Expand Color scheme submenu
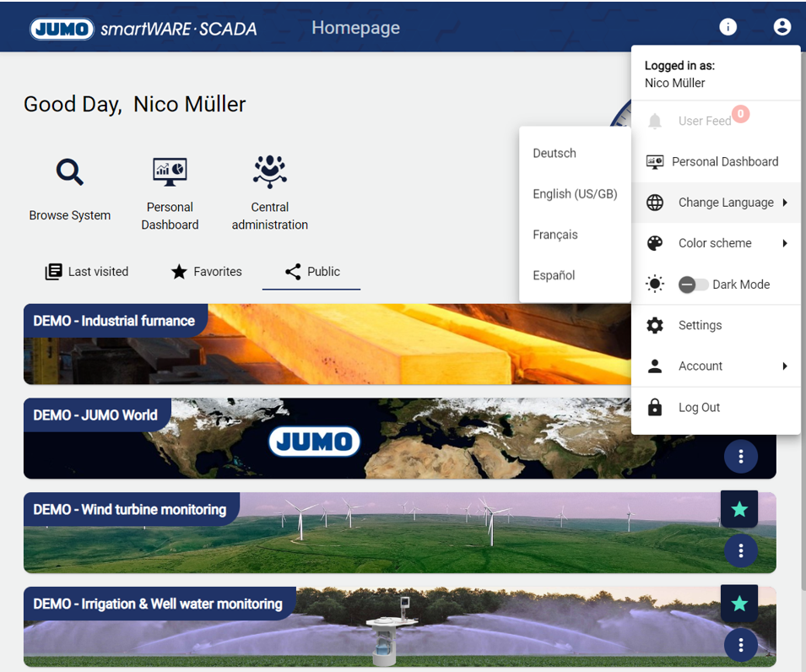 tap(716, 243)
